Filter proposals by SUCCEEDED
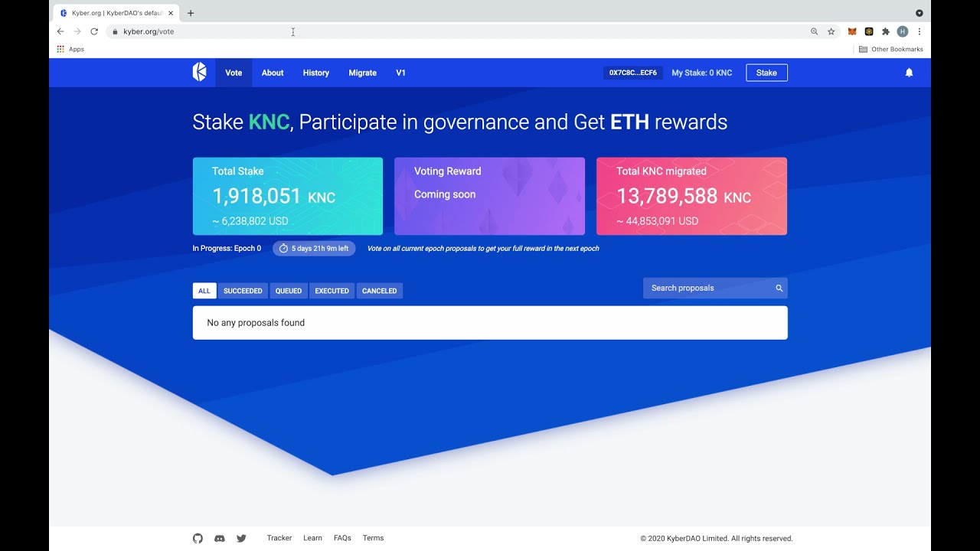 (243, 291)
